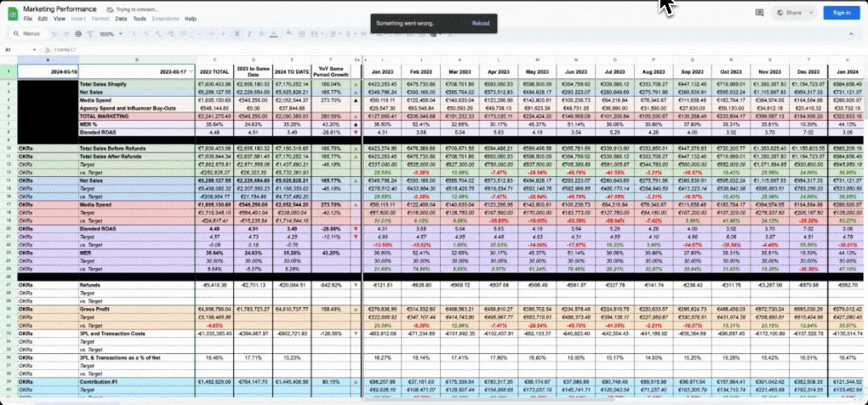This screenshot has width=868, height=405.
Task: Toggle italic formatting
Action: (249, 34)
